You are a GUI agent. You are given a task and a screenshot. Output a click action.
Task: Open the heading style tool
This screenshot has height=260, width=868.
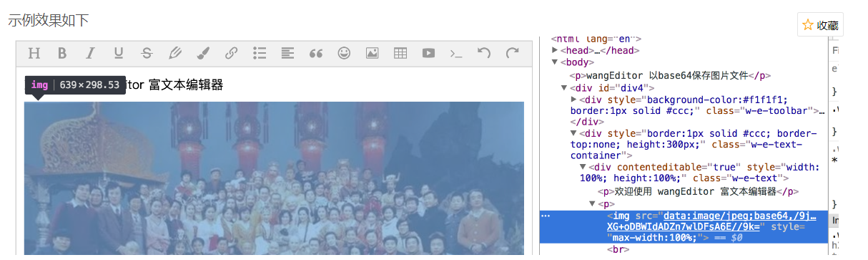tap(34, 53)
